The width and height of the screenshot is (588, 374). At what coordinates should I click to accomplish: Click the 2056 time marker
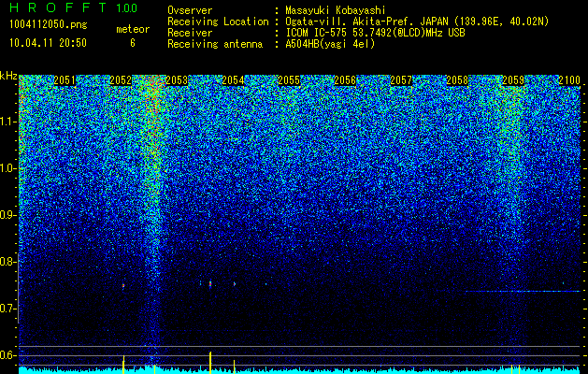tap(345, 80)
